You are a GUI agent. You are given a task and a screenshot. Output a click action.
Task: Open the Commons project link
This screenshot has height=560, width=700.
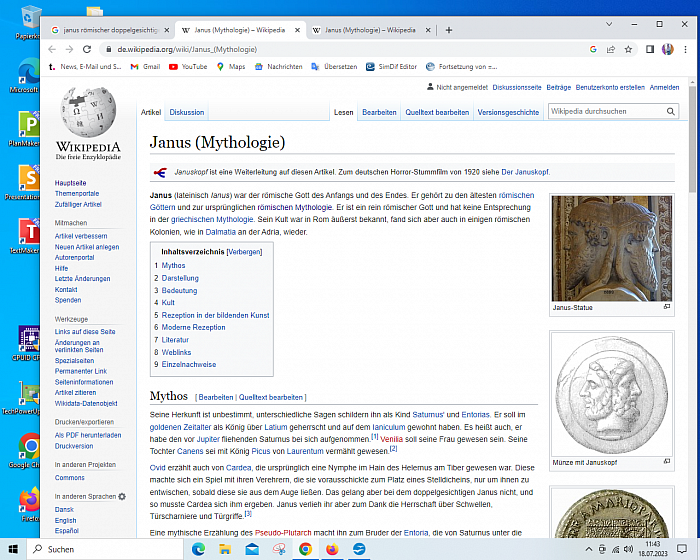[70, 478]
